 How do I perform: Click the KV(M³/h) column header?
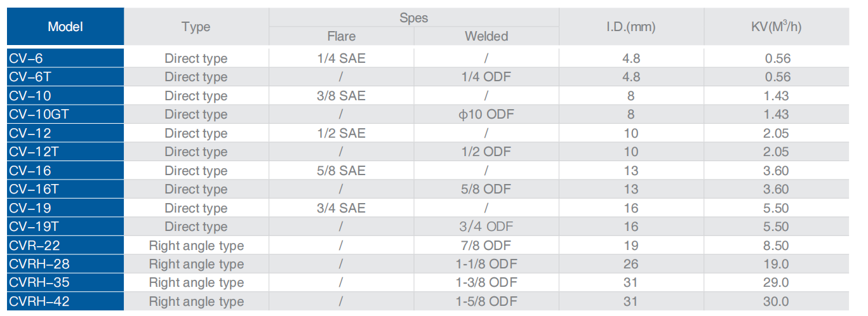point(777,27)
